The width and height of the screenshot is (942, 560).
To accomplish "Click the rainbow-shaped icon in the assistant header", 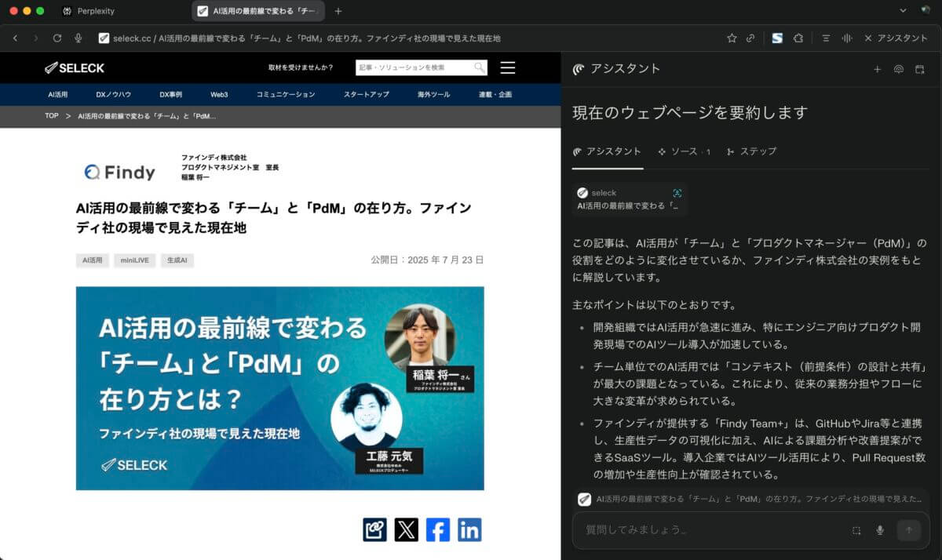I will click(x=899, y=69).
